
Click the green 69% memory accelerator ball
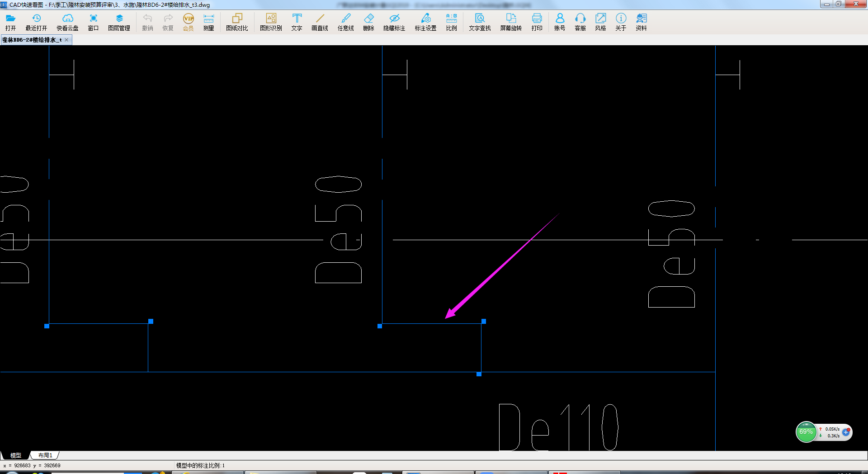click(806, 432)
